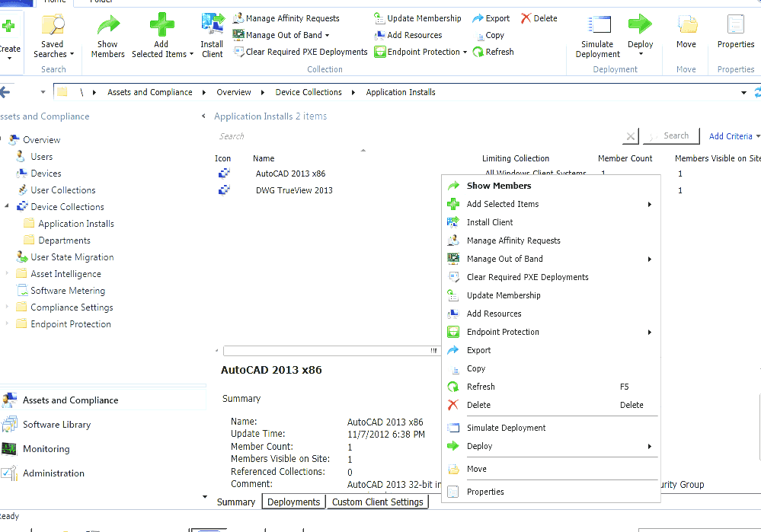Switch to the Deployments tab
The width and height of the screenshot is (761, 532).
click(x=293, y=502)
